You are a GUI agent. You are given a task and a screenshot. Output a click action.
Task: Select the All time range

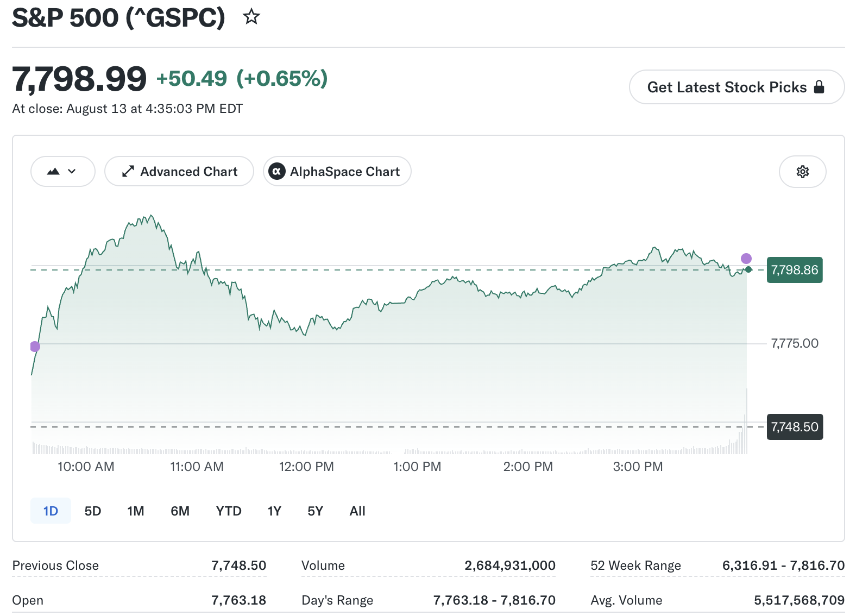tap(357, 511)
